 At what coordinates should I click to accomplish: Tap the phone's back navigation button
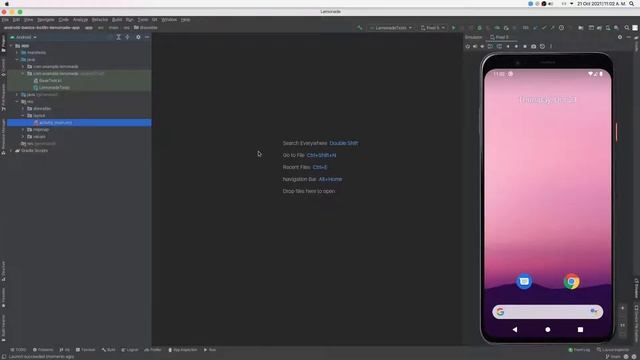click(515, 329)
